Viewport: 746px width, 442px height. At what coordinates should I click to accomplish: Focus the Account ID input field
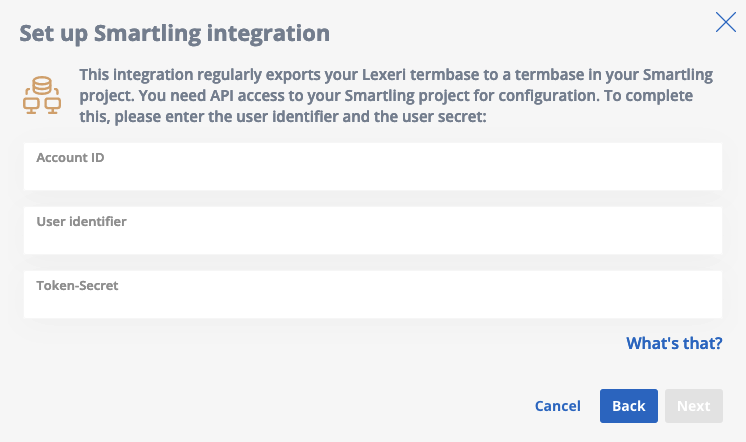tap(373, 167)
